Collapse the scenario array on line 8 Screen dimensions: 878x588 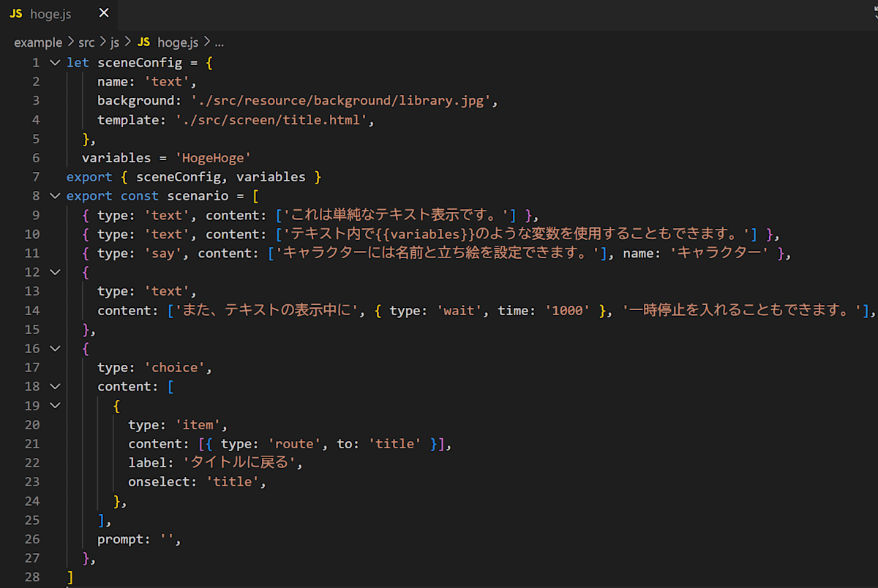(55, 195)
